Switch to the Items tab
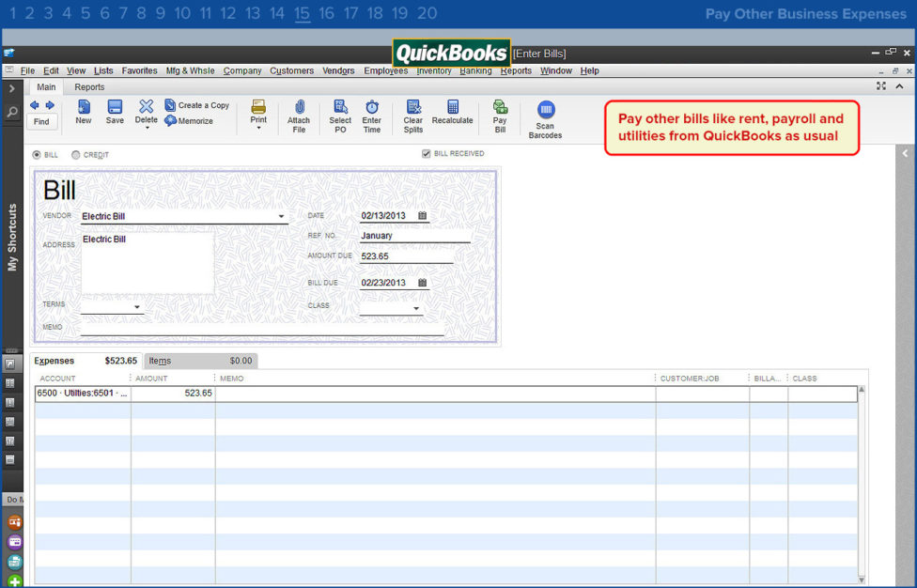The width and height of the screenshot is (917, 588). (200, 362)
